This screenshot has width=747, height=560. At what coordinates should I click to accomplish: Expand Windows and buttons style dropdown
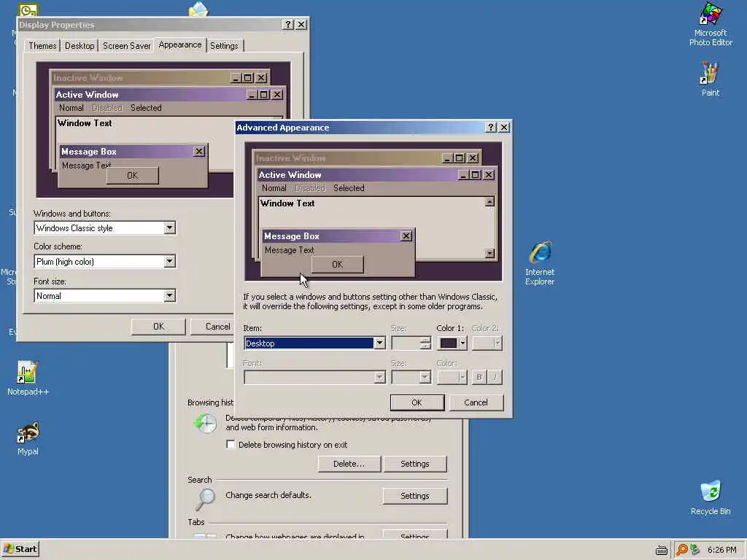169,228
